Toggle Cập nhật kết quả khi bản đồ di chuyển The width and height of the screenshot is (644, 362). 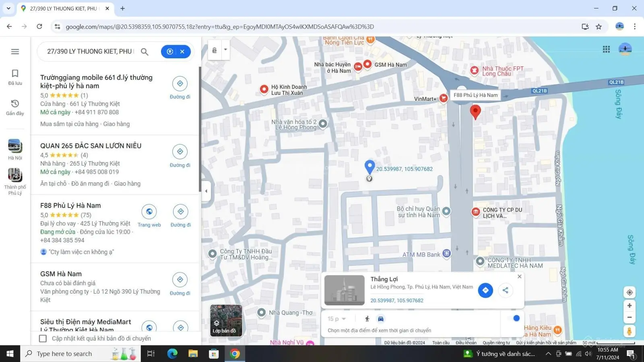[x=43, y=339]
